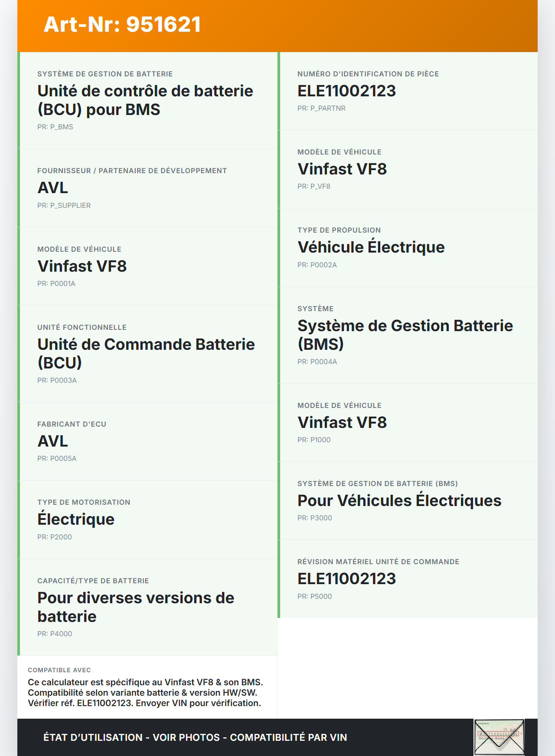The height and width of the screenshot is (756, 555).
Task: Click the Compatible avec description paragraph
Action: pos(145,693)
